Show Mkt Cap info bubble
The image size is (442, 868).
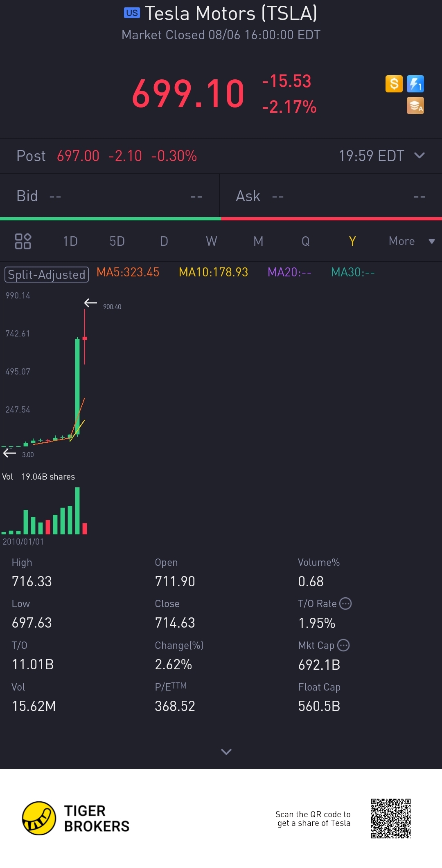(x=343, y=645)
